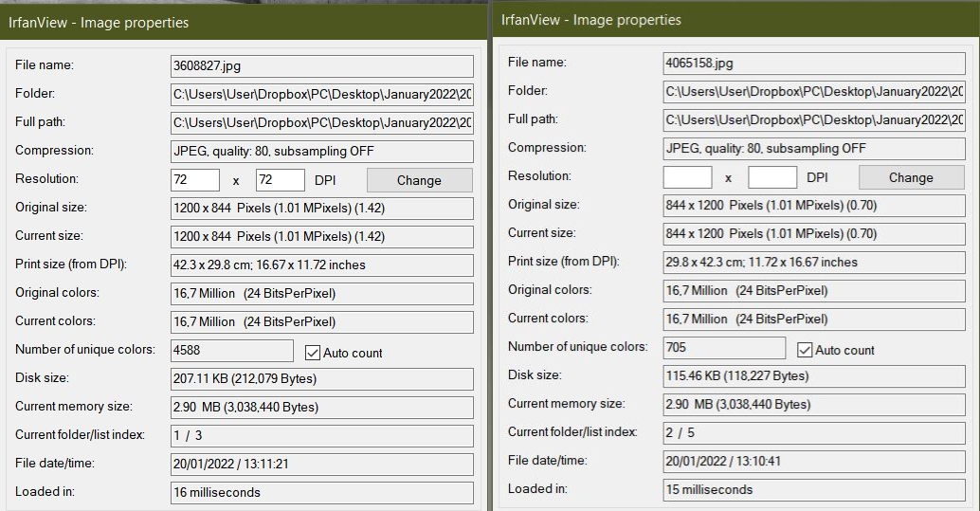Click disk size 115.46 KB value
This screenshot has height=511, width=980.
tap(814, 376)
